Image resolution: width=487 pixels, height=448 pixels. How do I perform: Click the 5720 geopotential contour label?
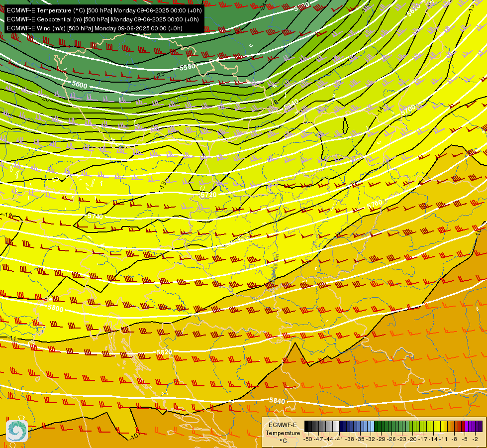point(208,195)
